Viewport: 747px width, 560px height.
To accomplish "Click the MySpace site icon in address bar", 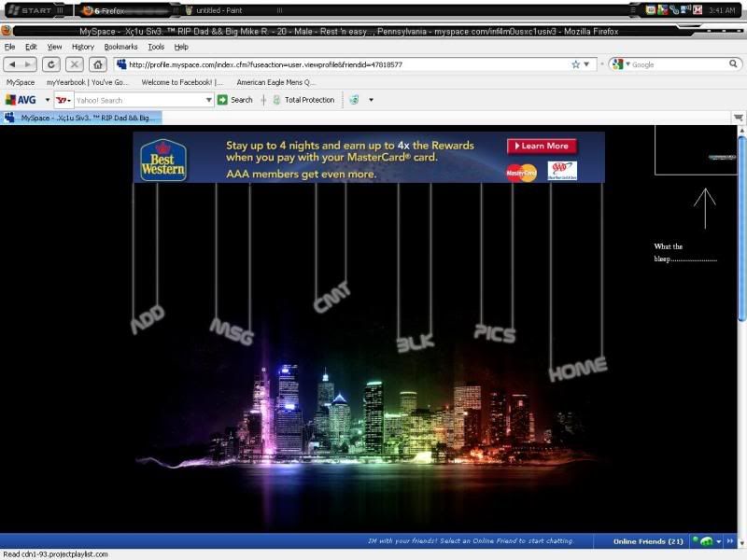I will point(121,64).
